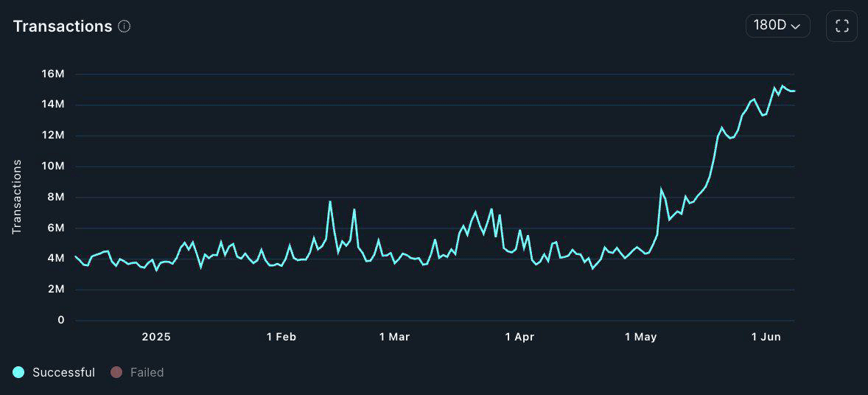The image size is (868, 395).
Task: Click the 6M y-axis label
Action: pyautogui.click(x=55, y=228)
